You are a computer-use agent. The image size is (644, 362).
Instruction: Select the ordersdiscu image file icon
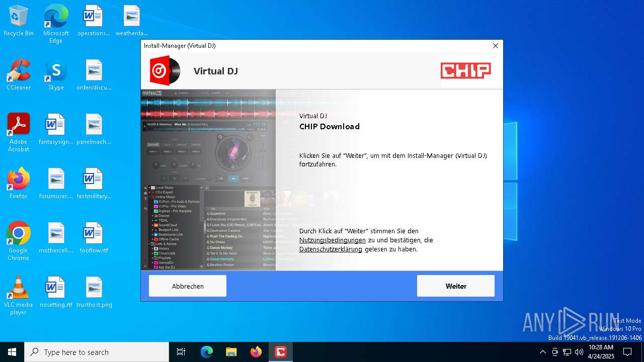tap(94, 75)
